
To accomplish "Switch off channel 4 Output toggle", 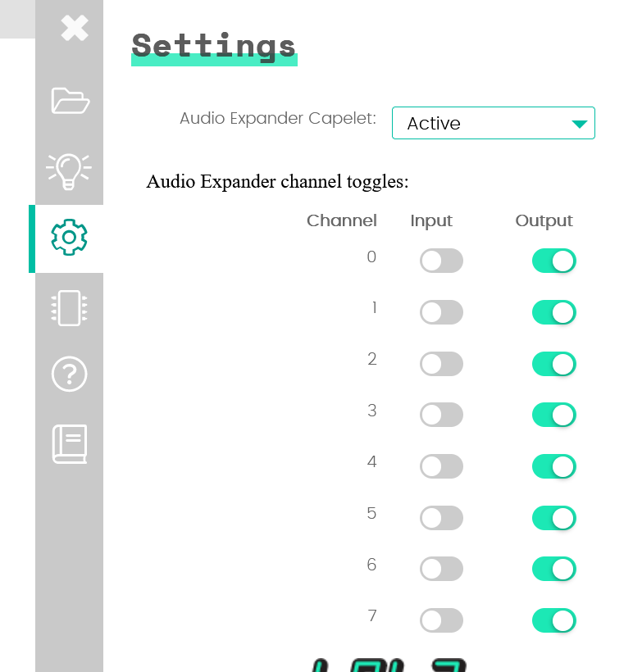I will (x=554, y=466).
